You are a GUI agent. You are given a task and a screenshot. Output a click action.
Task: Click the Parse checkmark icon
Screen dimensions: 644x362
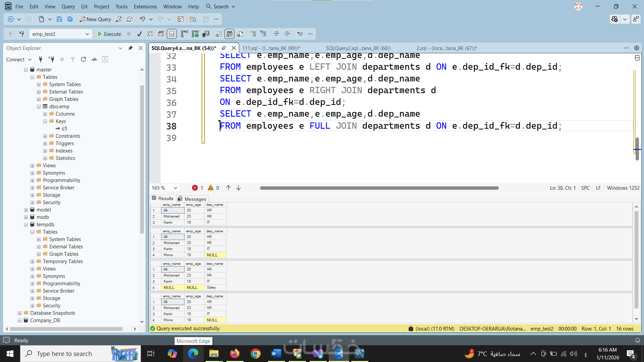(140, 34)
